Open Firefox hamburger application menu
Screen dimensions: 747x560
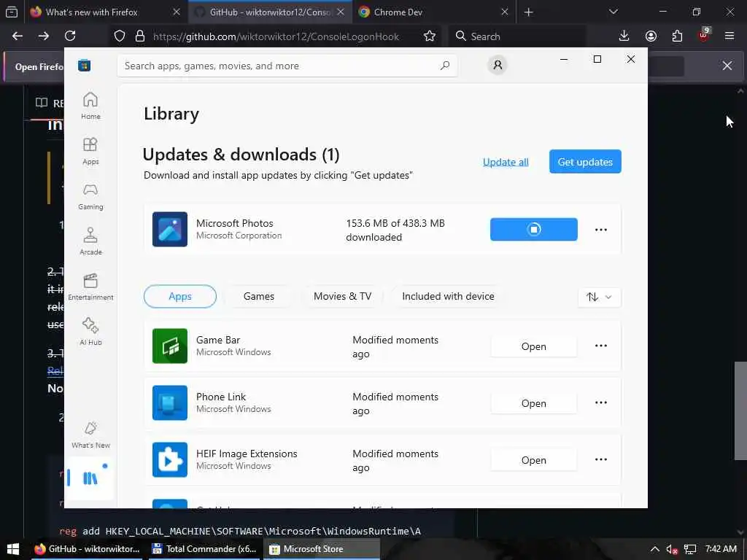(729, 36)
